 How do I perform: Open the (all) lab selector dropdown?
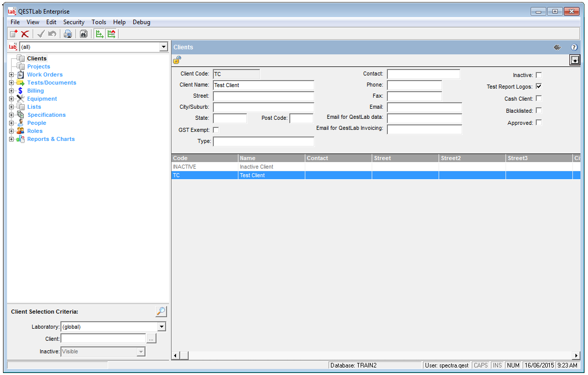(x=163, y=47)
